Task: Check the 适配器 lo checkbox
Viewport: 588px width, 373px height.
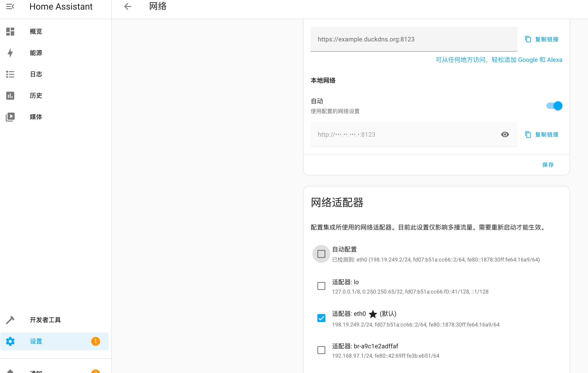Action: pyautogui.click(x=321, y=286)
